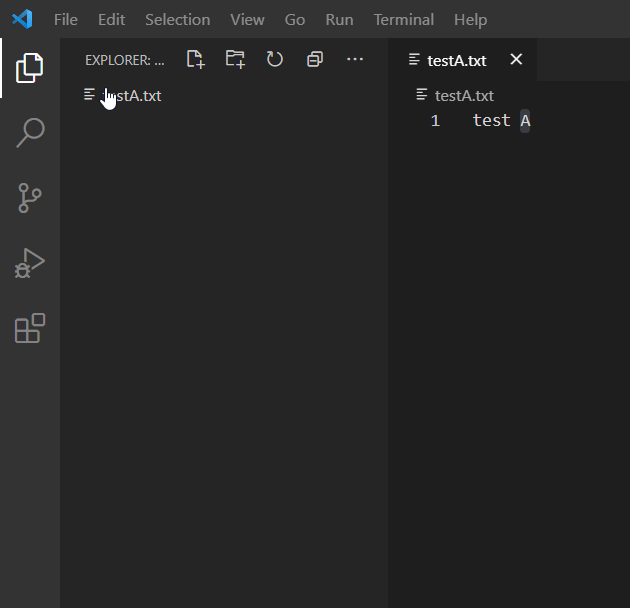This screenshot has height=608, width=630.
Task: Open the File menu
Action: [x=66, y=19]
